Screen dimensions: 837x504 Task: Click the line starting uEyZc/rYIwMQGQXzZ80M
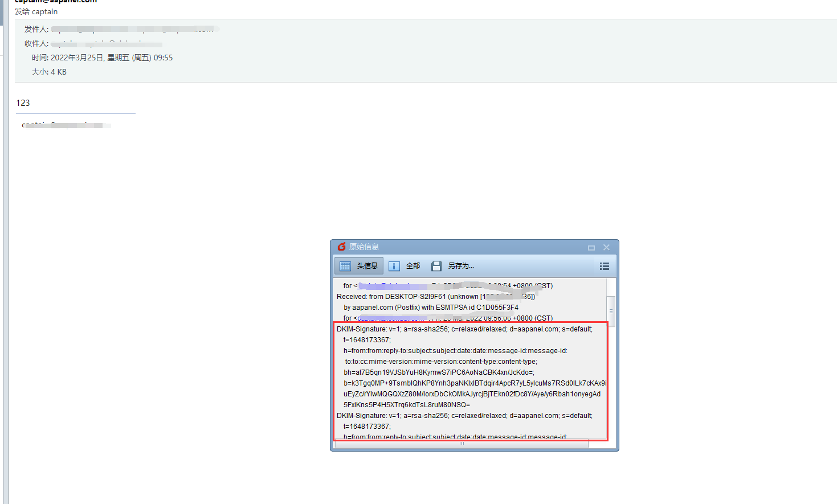coord(472,394)
